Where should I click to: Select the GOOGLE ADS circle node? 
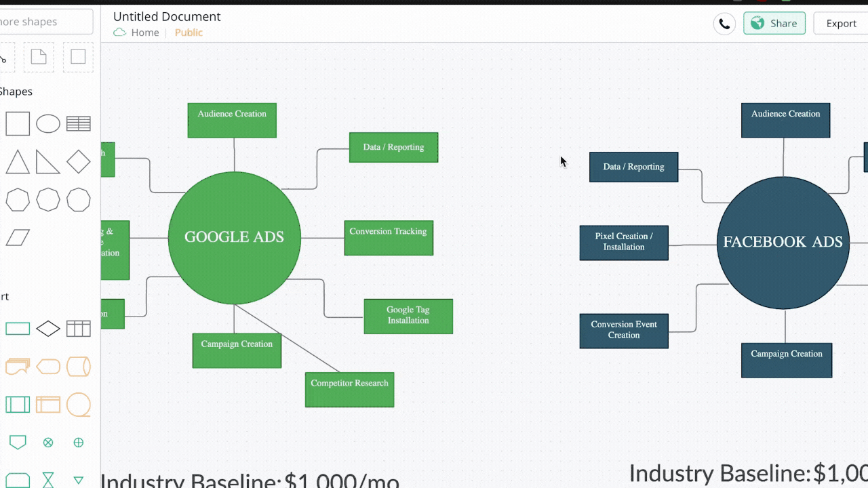point(234,238)
